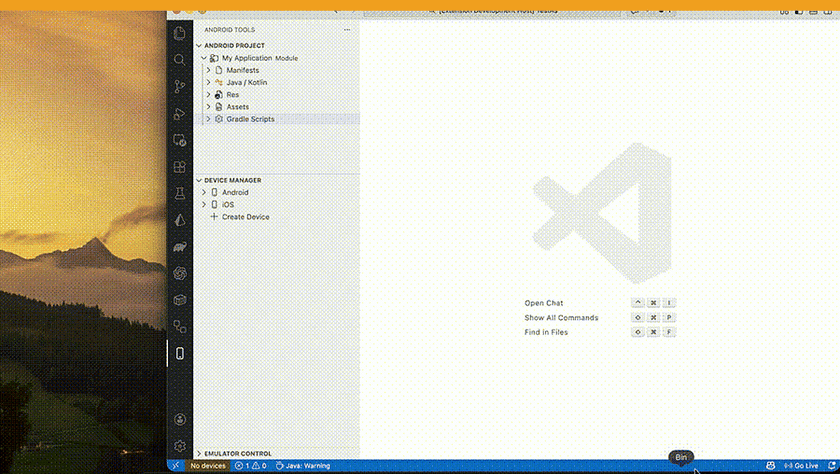The image size is (840, 474).
Task: Click the Show All Commands hint
Action: [561, 318]
